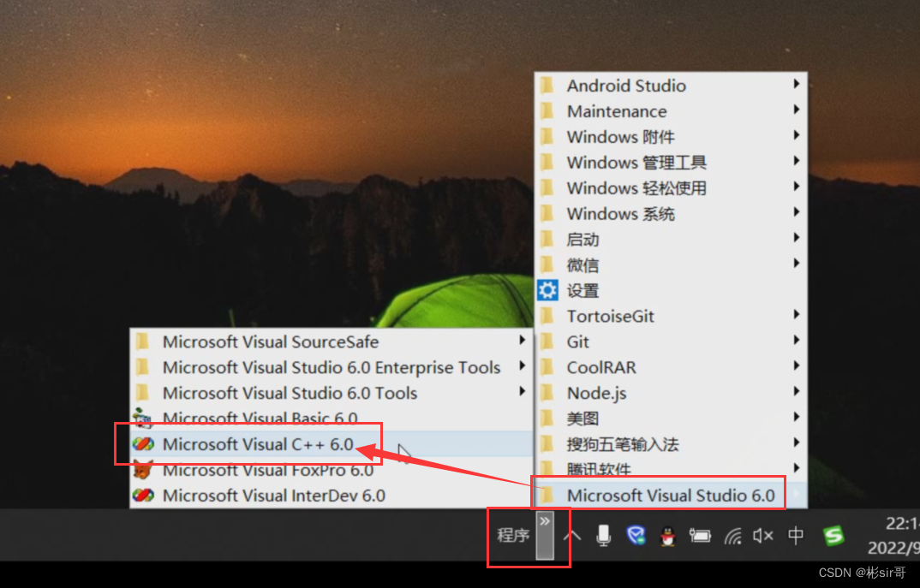Click the Windows 轻松使用 folder icon

[547, 187]
